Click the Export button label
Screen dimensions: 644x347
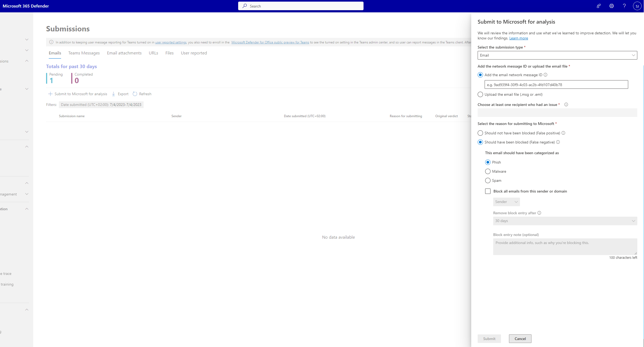tap(123, 94)
